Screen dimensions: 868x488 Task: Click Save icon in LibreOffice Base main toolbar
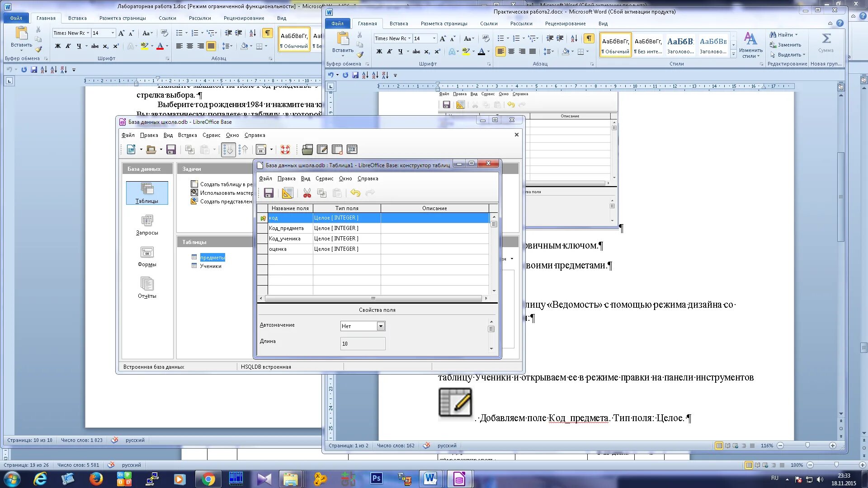(x=171, y=150)
